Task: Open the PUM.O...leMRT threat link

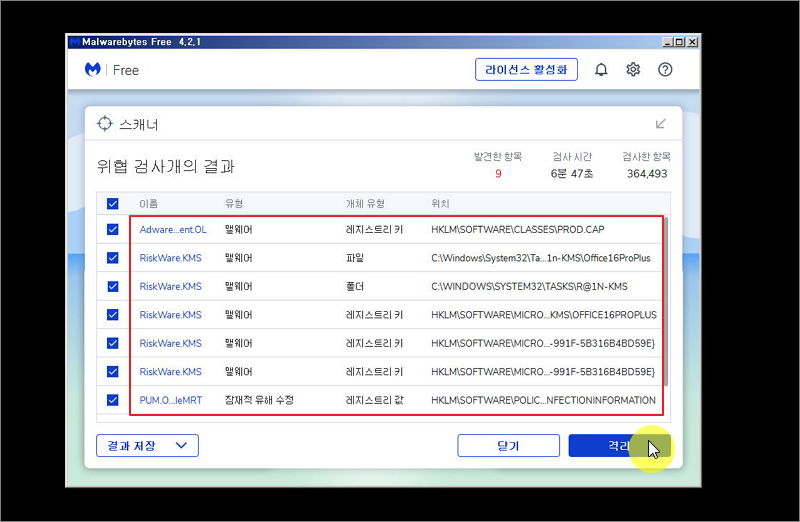Action: click(171, 400)
